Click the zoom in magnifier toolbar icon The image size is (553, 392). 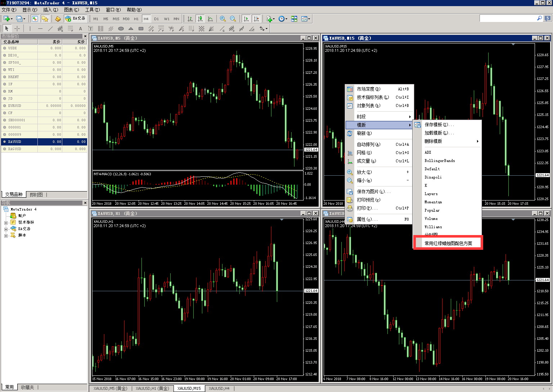(x=223, y=19)
